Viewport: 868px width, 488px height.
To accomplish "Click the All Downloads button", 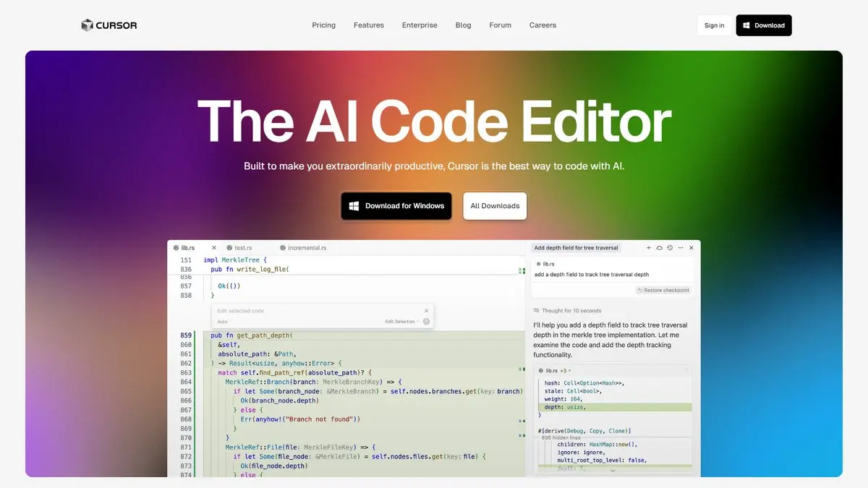I will [495, 206].
